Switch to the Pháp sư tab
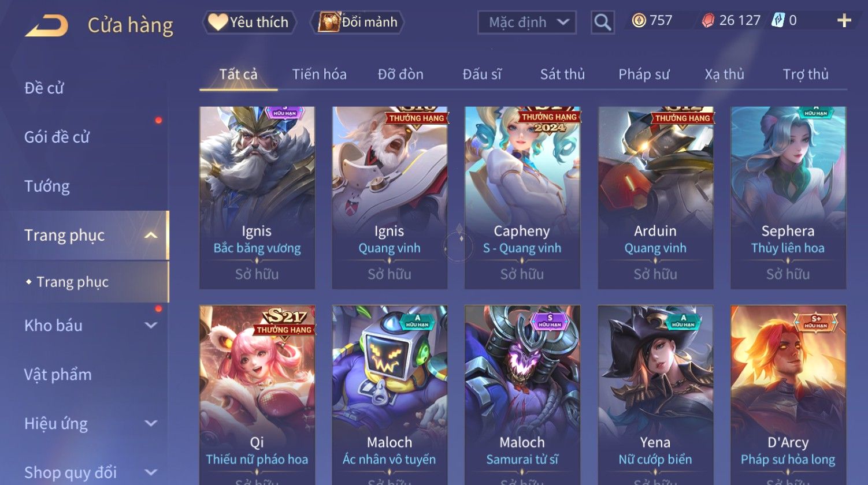Viewport: 868px width, 485px height. click(644, 74)
